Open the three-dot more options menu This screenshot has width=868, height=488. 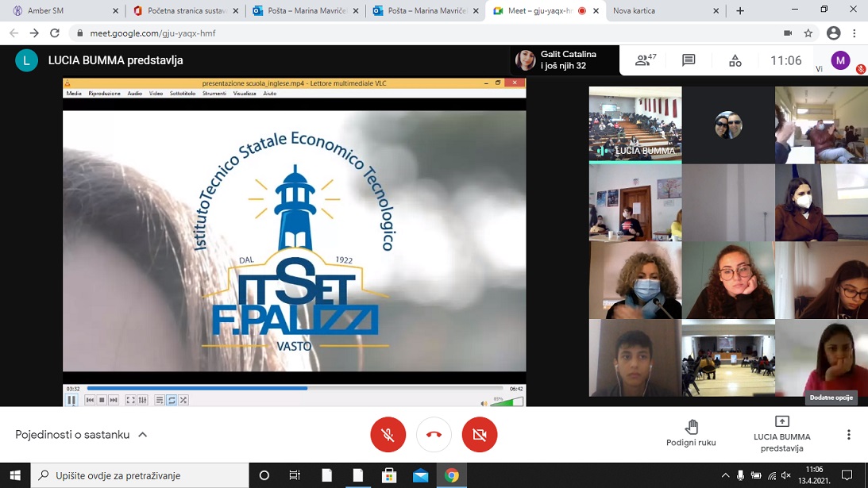[x=849, y=434]
